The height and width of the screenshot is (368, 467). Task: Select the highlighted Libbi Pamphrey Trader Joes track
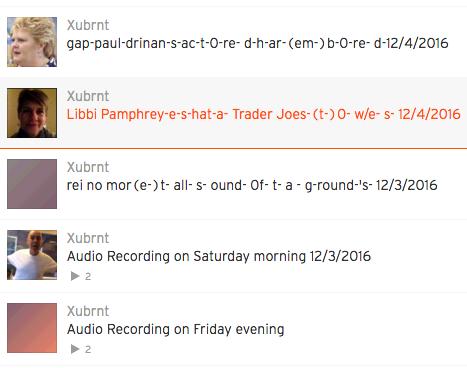click(264, 114)
